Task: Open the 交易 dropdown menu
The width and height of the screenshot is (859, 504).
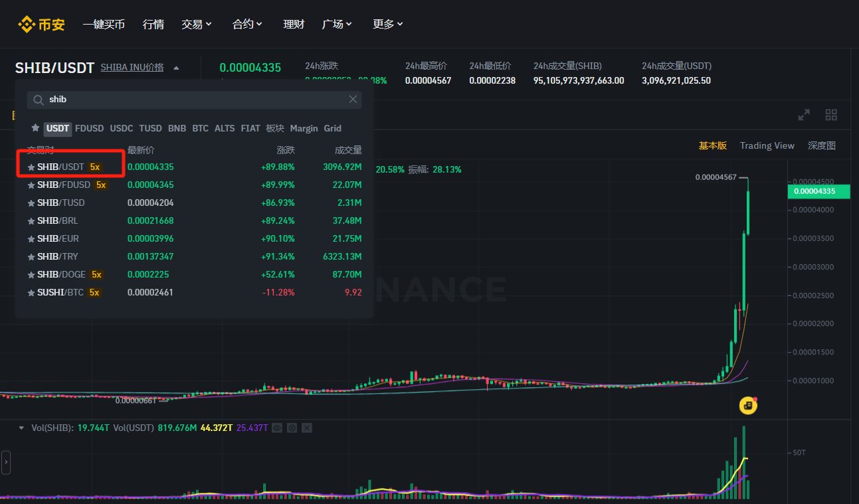Action: (x=197, y=24)
